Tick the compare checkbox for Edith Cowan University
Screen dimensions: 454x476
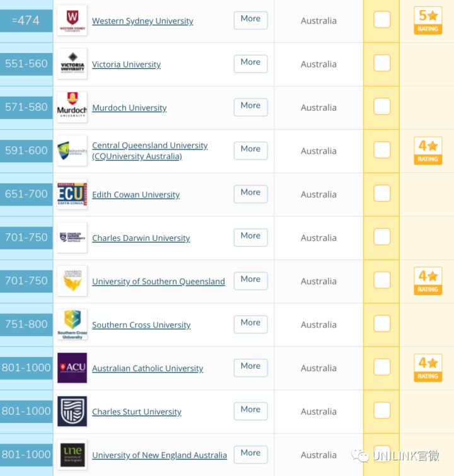(x=382, y=194)
